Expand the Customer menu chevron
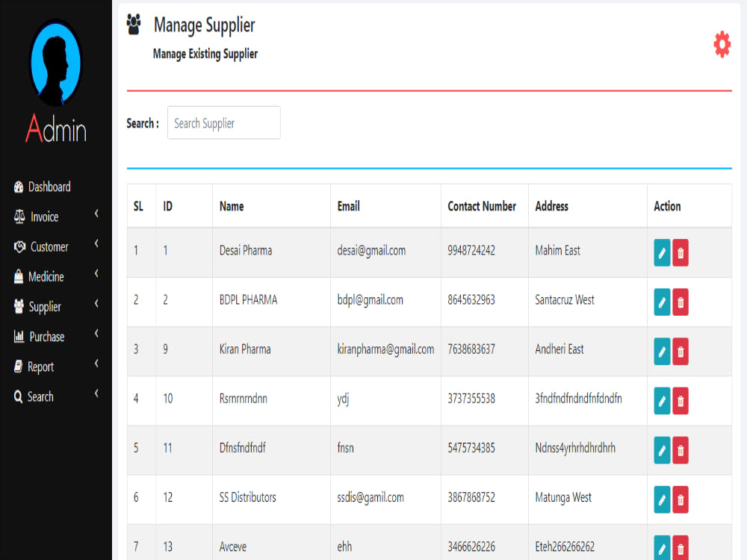The height and width of the screenshot is (560, 747). point(96,244)
